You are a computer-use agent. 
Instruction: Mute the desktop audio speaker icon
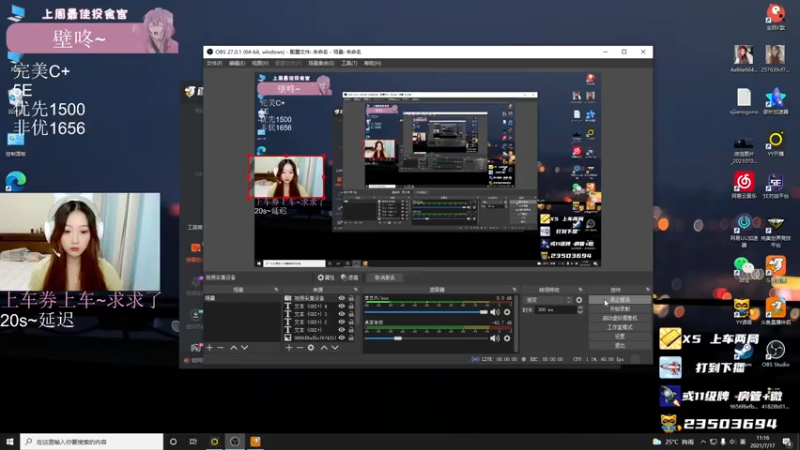495,338
